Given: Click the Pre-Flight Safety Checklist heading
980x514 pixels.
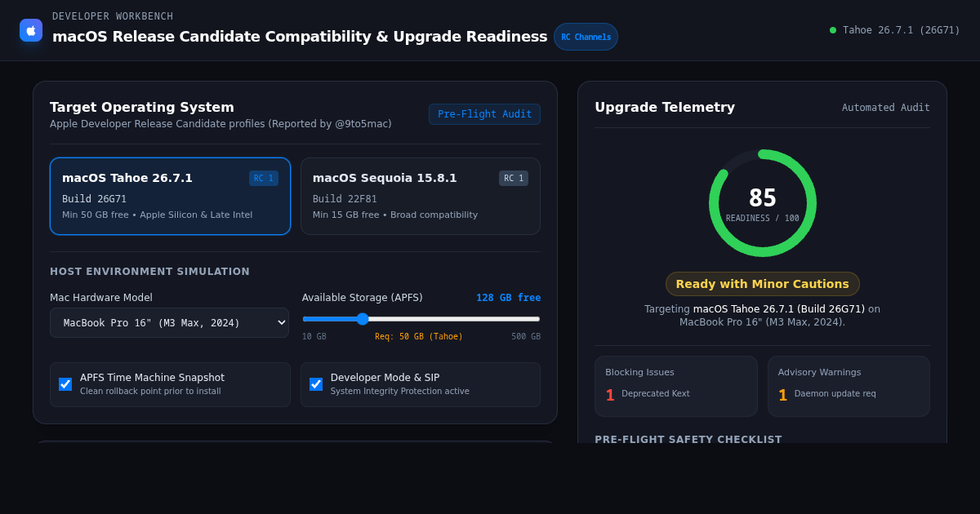Looking at the screenshot, I should pyautogui.click(x=688, y=439).
